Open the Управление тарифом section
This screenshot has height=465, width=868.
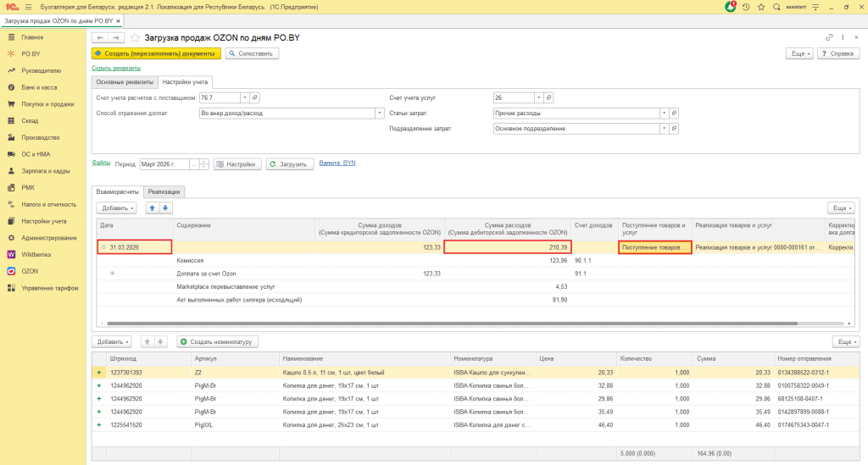click(50, 288)
